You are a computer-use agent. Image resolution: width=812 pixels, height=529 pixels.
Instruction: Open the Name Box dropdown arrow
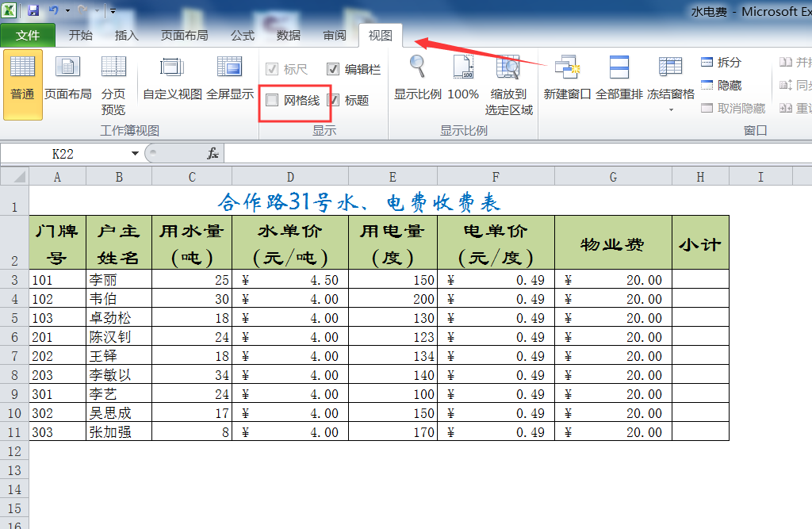136,153
